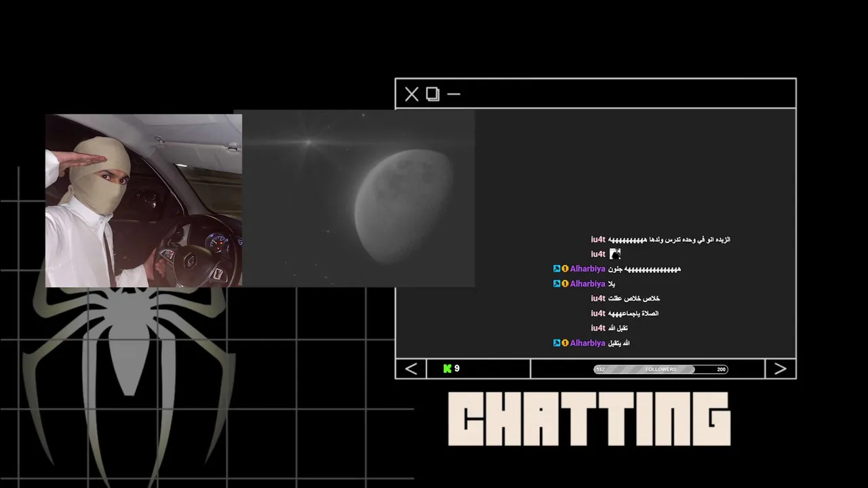Click username Alharbiya on 'الله يتقبل' message
The width and height of the screenshot is (868, 488).
coord(587,343)
